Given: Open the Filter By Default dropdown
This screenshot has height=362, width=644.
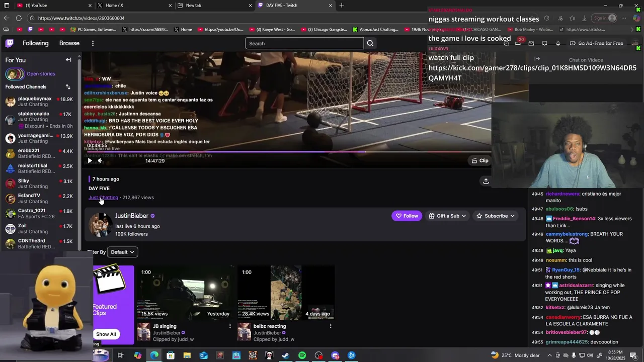Looking at the screenshot, I should 122,252.
